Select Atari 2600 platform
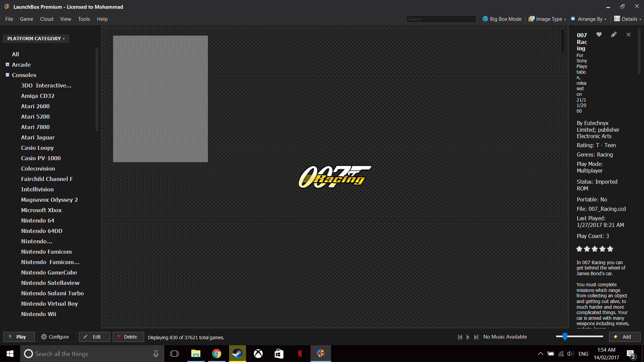 coord(35,106)
